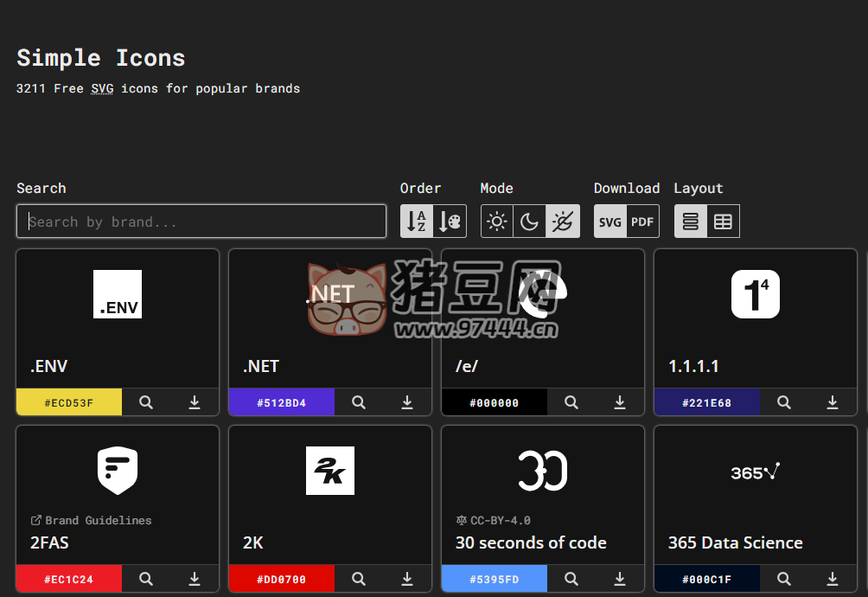868x597 pixels.
Task: Select system theme mode icon
Action: [x=563, y=221]
